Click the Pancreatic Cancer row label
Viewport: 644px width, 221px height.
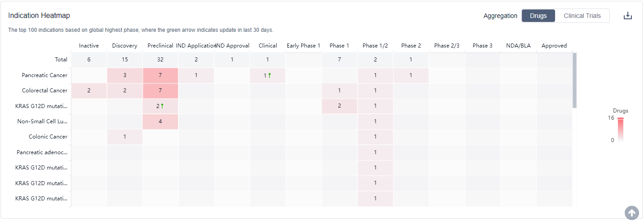tap(44, 75)
